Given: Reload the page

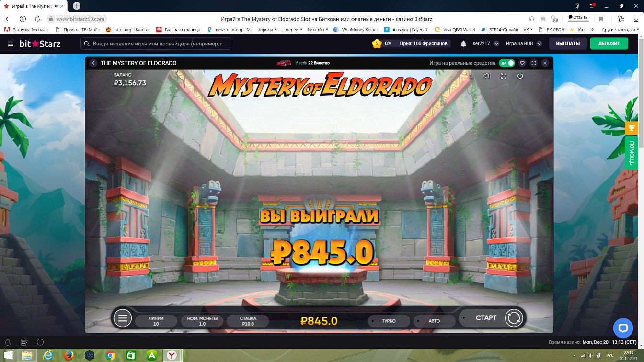Looking at the screenshot, I should (37, 19).
